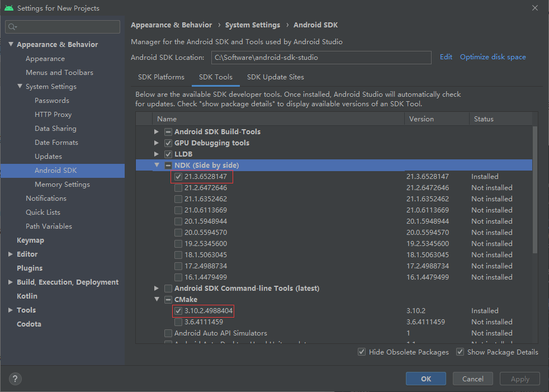Expand the Editor section in sidebar

tap(10, 254)
